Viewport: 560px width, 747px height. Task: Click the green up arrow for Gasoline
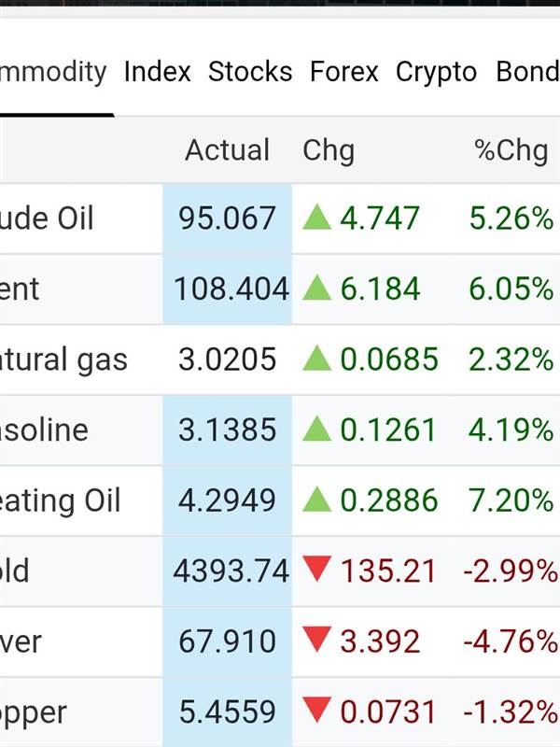click(317, 430)
